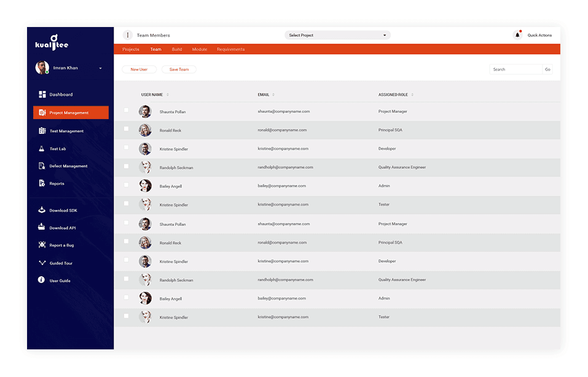Click the User Guide info icon
This screenshot has width=588, height=377.
(41, 280)
